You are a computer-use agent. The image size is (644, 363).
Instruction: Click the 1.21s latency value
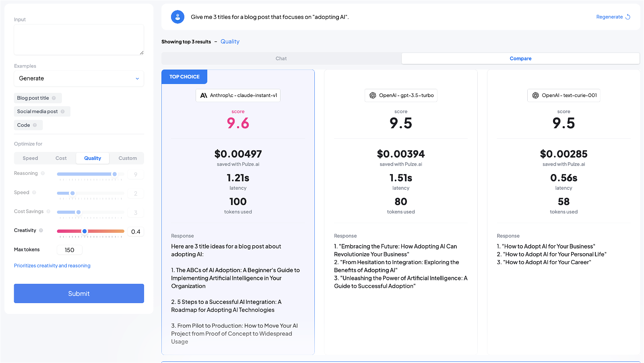click(238, 178)
